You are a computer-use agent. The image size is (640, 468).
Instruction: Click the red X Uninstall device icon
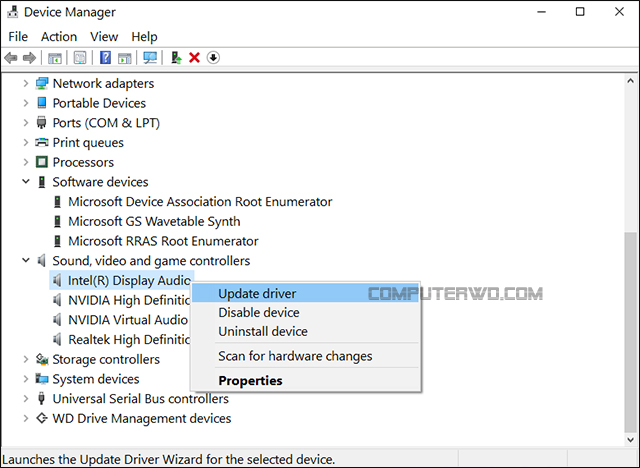(194, 58)
